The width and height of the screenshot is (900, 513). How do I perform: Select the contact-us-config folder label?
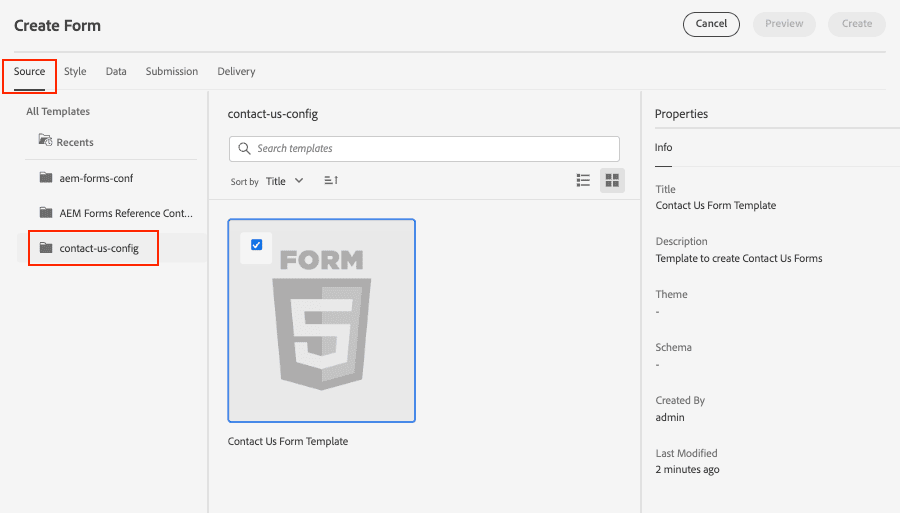(99, 248)
